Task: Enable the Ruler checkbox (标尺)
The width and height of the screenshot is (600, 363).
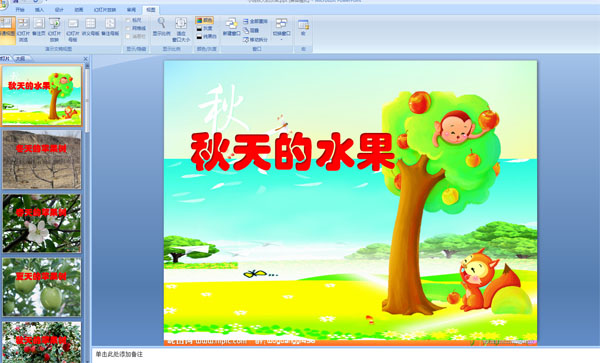Action: [x=128, y=20]
